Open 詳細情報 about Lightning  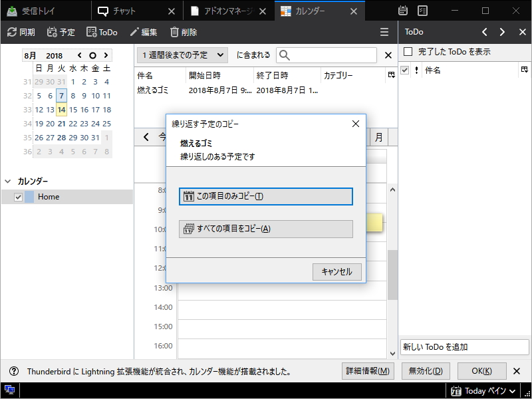pyautogui.click(x=368, y=371)
